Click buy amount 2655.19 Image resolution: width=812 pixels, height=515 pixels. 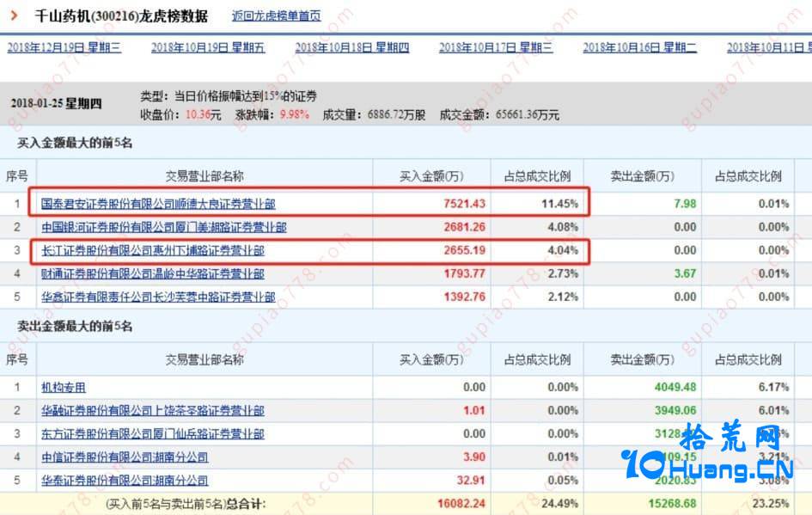[464, 250]
